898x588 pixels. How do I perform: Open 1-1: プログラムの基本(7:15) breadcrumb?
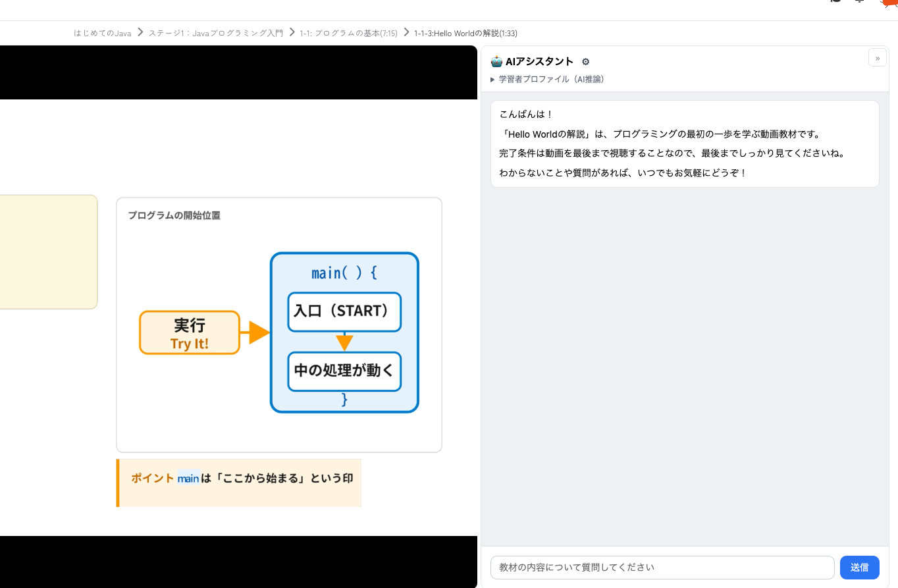(348, 33)
